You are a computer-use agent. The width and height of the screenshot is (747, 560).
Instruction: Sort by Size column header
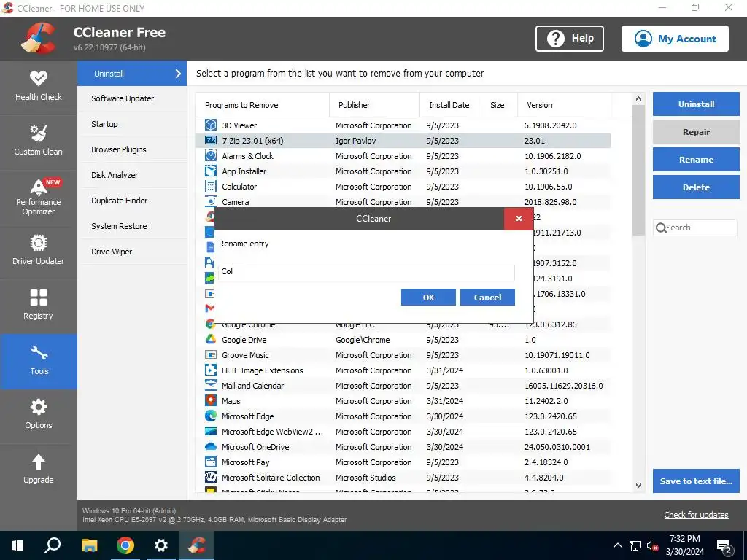coord(499,105)
